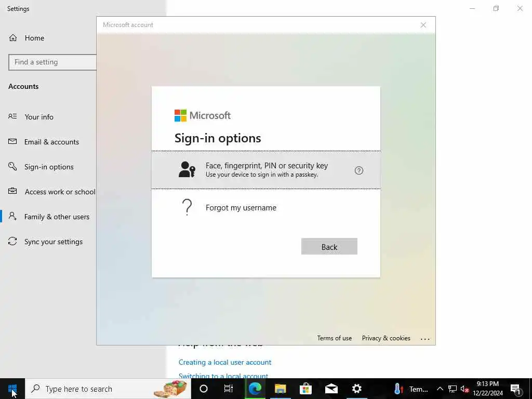532x399 pixels.
Task: Open the Windows Start menu
Action: click(12, 389)
